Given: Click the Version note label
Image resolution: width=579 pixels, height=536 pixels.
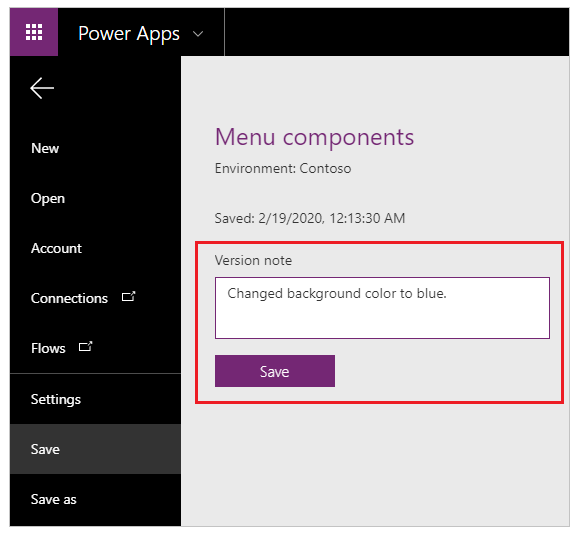Looking at the screenshot, I should pos(253,261).
